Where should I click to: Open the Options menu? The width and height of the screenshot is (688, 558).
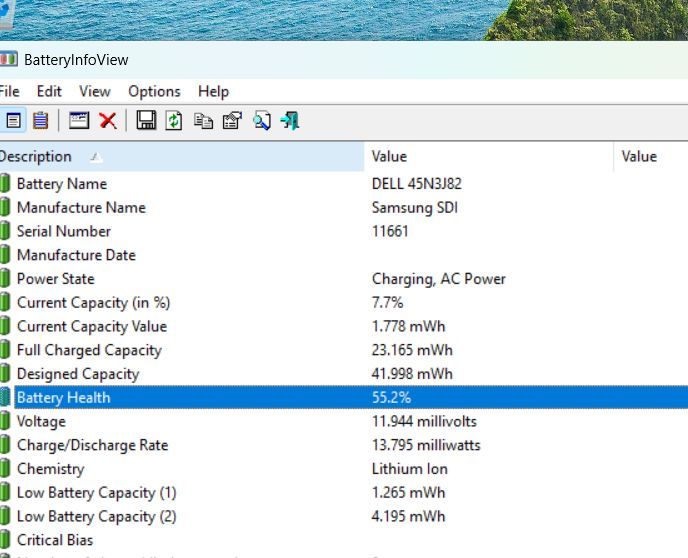pyautogui.click(x=154, y=91)
